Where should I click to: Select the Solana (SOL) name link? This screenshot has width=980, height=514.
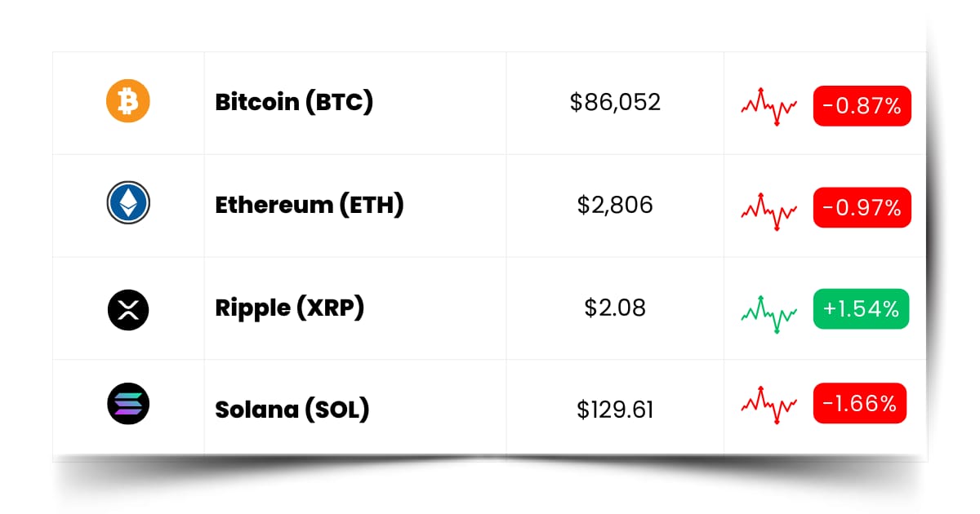point(292,409)
